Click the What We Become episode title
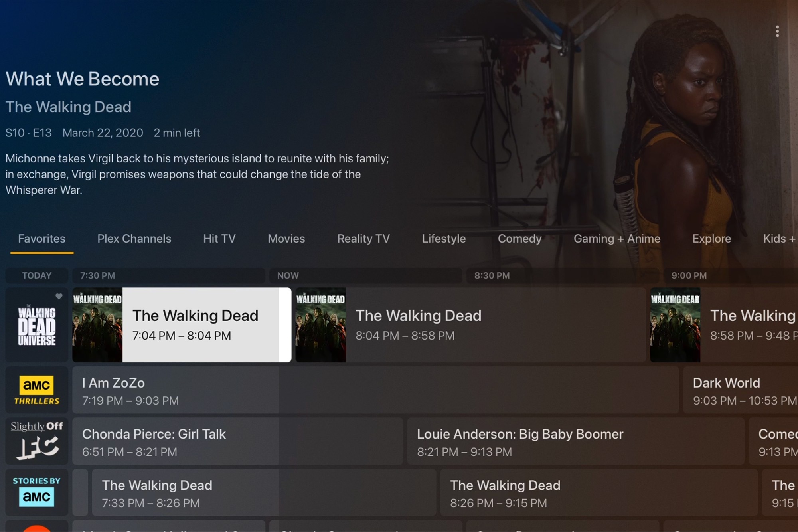Screen dimensions: 798x532 (x=83, y=79)
